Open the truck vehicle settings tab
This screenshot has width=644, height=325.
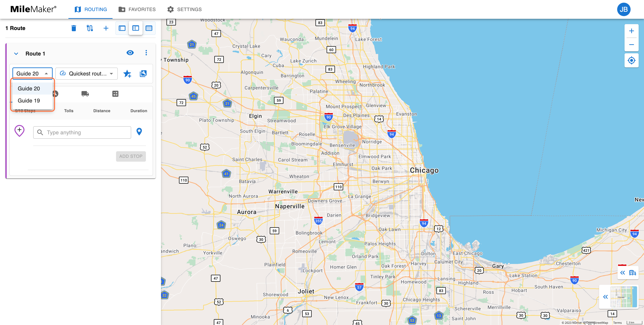click(85, 94)
